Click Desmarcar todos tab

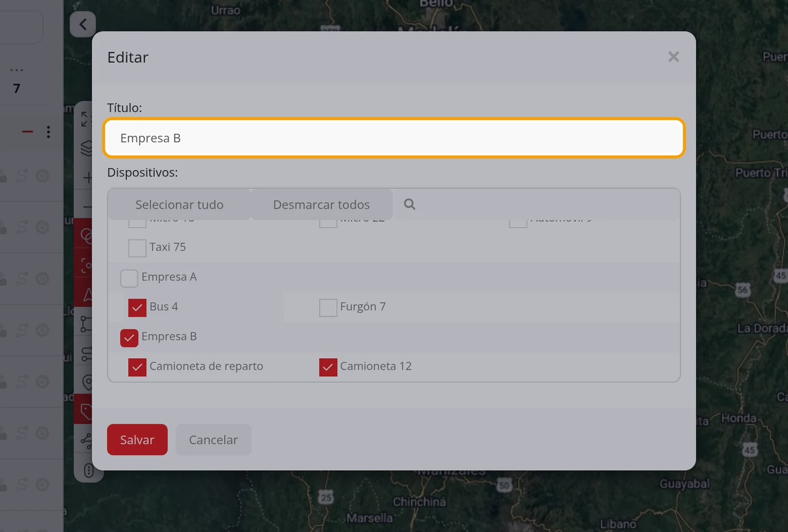point(321,205)
